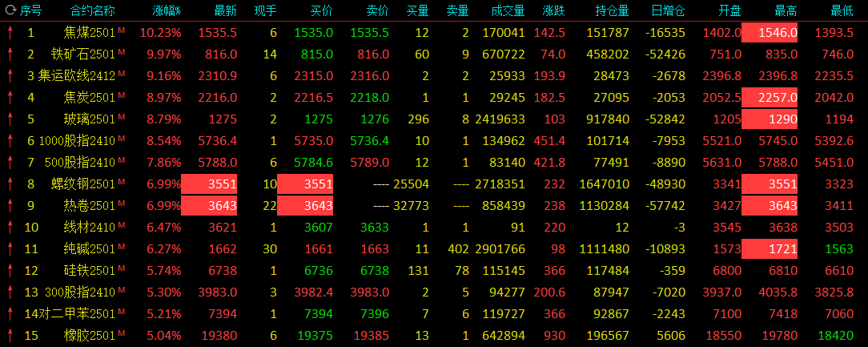The width and height of the screenshot is (868, 347).
Task: Click the 买量 column header
Action: point(417,10)
